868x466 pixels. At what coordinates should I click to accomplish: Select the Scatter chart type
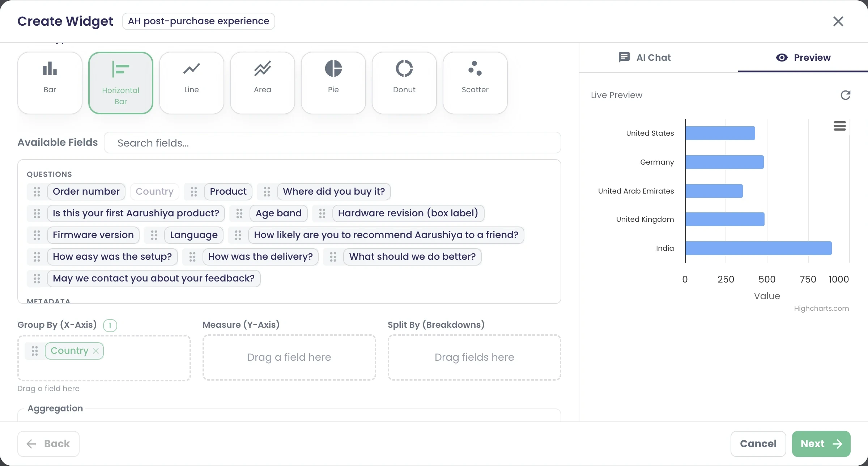[x=475, y=83]
